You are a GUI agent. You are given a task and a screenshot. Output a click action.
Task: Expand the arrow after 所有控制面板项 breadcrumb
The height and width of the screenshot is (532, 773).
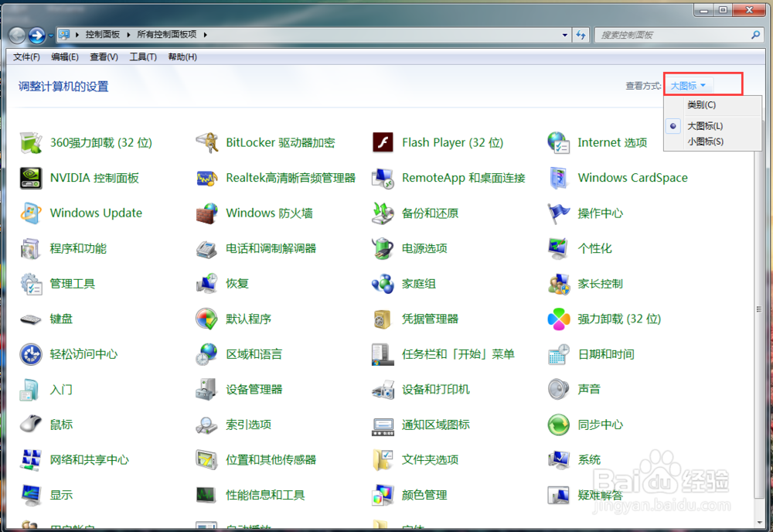(x=205, y=35)
